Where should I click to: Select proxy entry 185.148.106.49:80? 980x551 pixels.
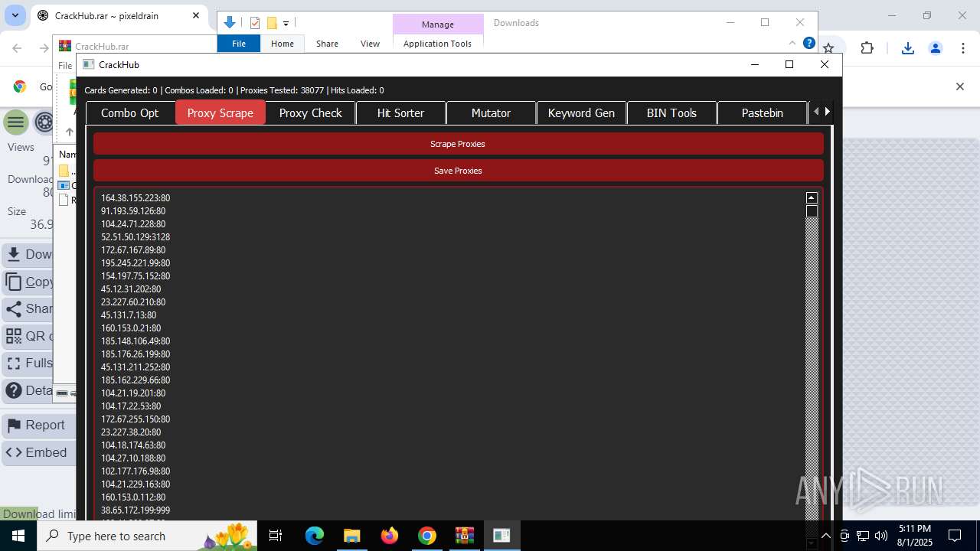pos(136,341)
